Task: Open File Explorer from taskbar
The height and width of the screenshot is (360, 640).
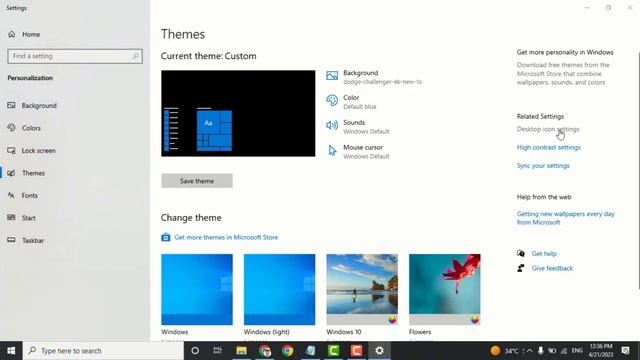Action: [x=241, y=351]
